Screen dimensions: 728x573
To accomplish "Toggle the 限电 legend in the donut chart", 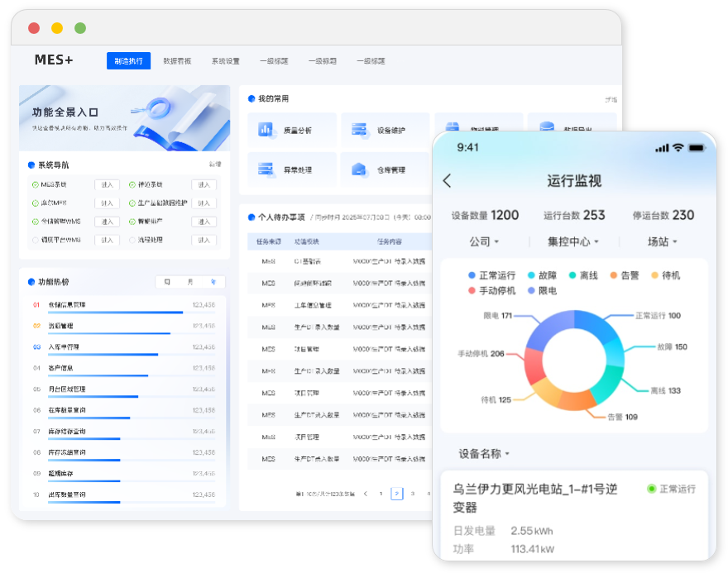I will click(547, 289).
